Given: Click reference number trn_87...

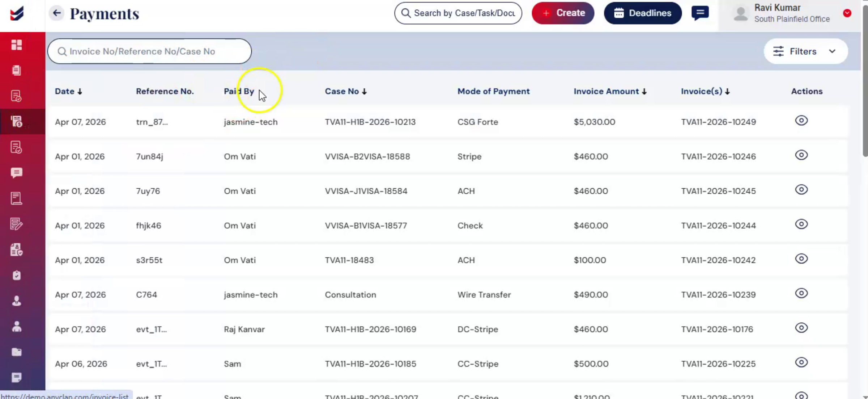Looking at the screenshot, I should coord(152,122).
